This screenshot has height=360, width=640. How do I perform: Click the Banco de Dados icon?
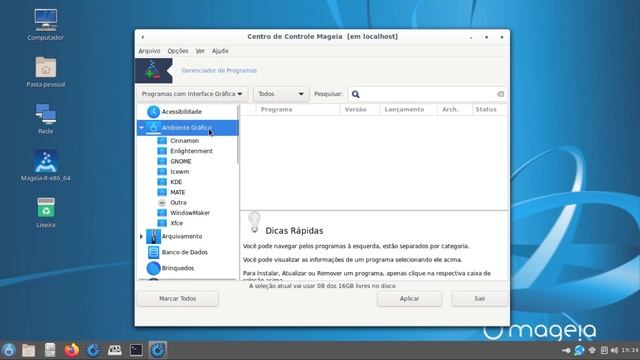pyautogui.click(x=153, y=252)
